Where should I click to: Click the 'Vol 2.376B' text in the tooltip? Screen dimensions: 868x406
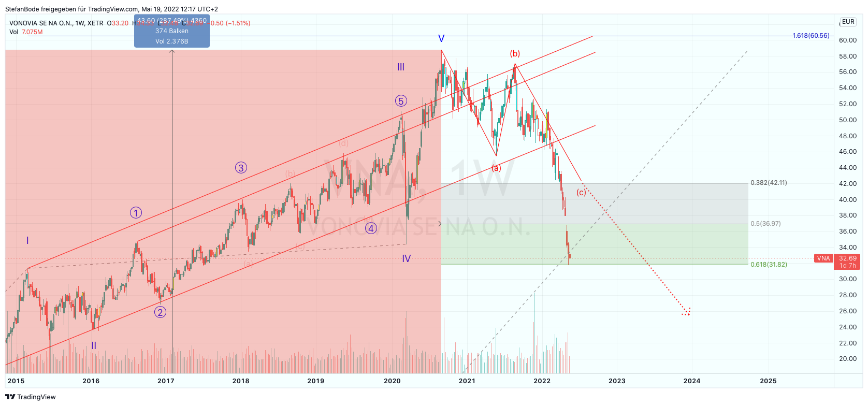[x=172, y=41]
